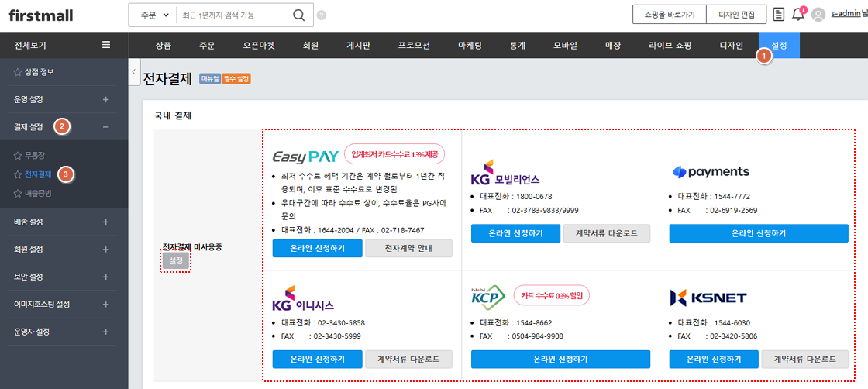The height and width of the screenshot is (389, 868).
Task: Expand the 이미지호스팅 설정 sidebar section
Action: [105, 305]
